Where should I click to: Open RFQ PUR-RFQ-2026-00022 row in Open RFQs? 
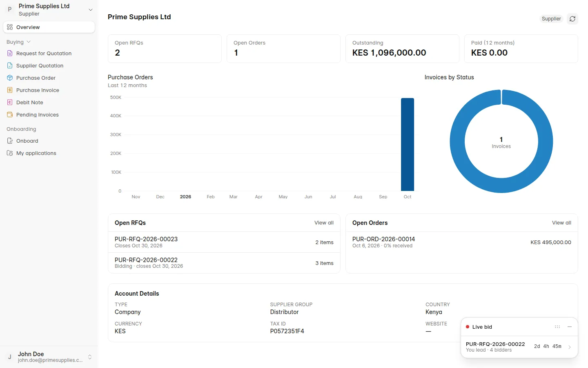tap(224, 263)
